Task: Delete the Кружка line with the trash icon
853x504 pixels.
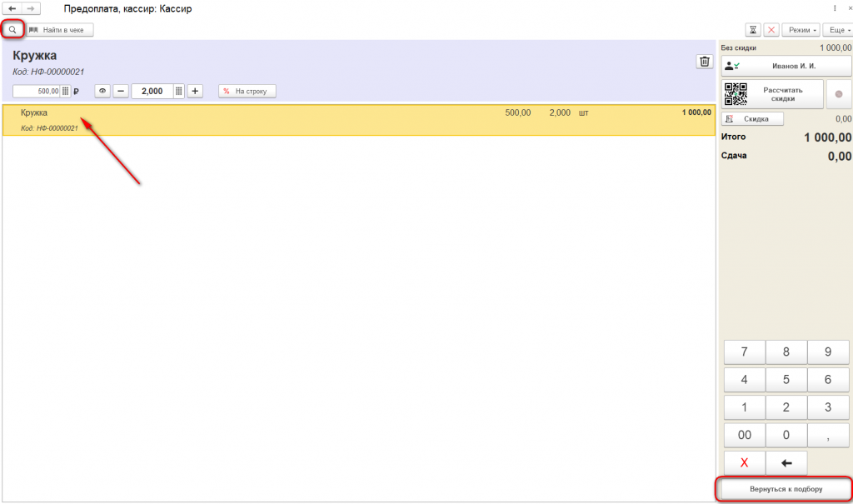Action: (705, 62)
